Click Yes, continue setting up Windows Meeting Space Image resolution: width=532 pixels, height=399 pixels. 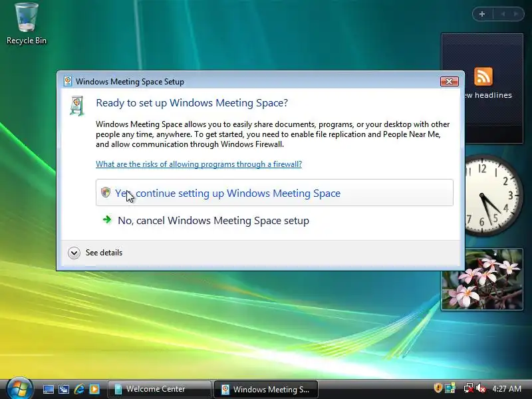[274, 193]
